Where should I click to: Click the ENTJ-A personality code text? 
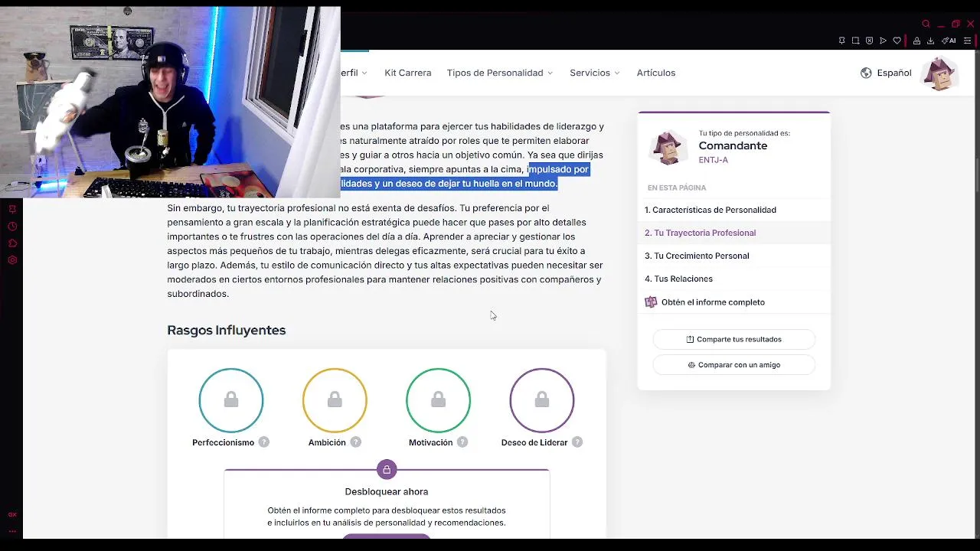[713, 160]
